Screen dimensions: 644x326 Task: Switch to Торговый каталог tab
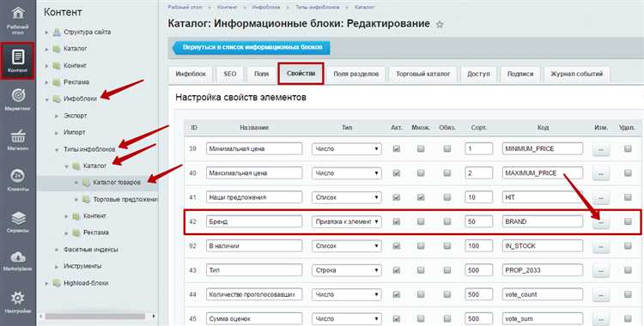(423, 75)
